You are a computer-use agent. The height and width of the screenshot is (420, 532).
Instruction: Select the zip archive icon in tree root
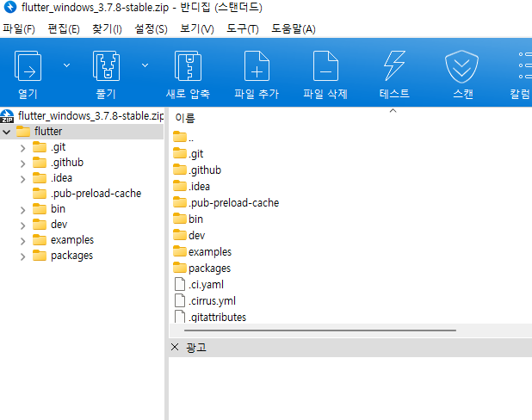(7, 116)
